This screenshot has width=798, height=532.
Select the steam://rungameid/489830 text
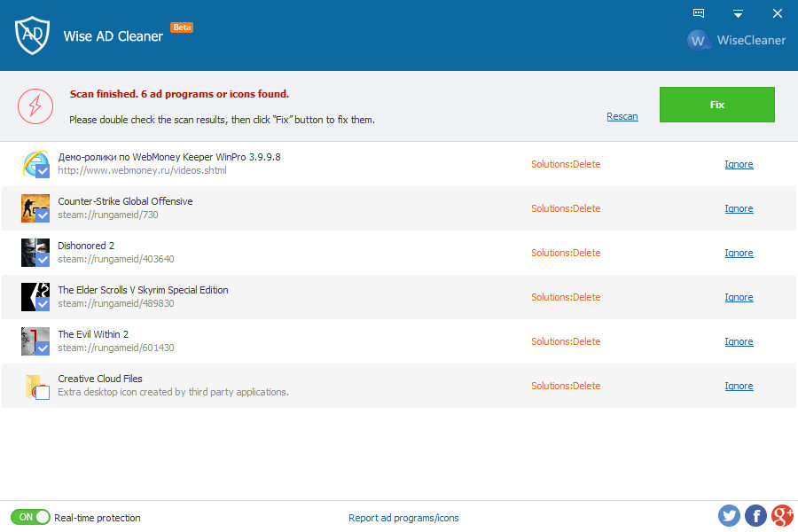pos(116,303)
